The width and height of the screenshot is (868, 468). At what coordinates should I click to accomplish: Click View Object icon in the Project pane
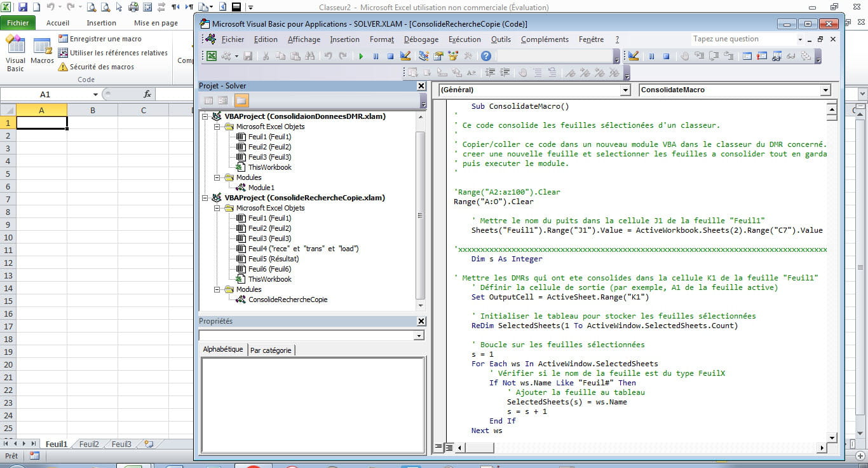tap(223, 100)
